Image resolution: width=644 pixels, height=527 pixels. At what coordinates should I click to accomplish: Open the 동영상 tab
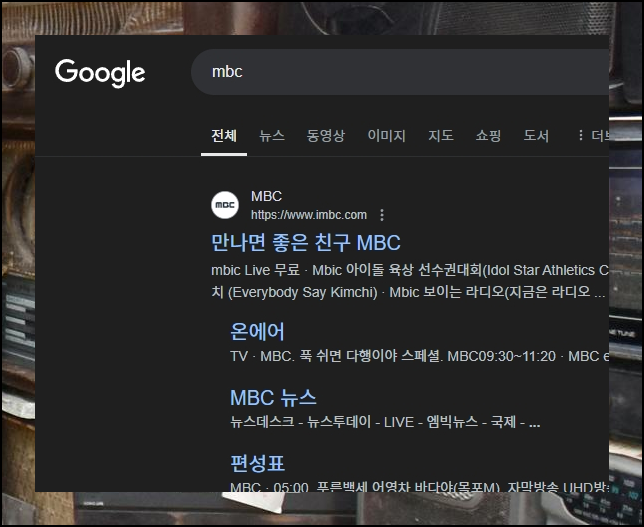click(x=326, y=136)
